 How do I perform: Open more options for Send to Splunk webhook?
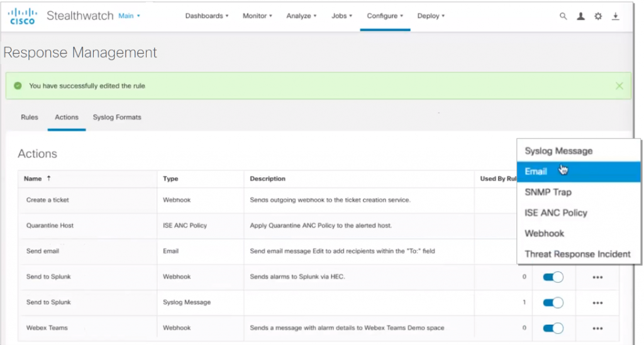point(597,277)
